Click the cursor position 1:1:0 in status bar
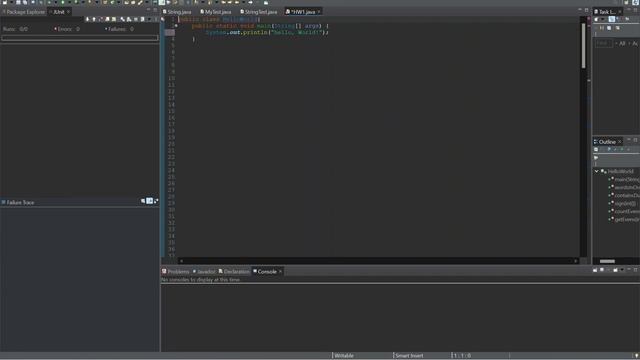 [x=462, y=356]
